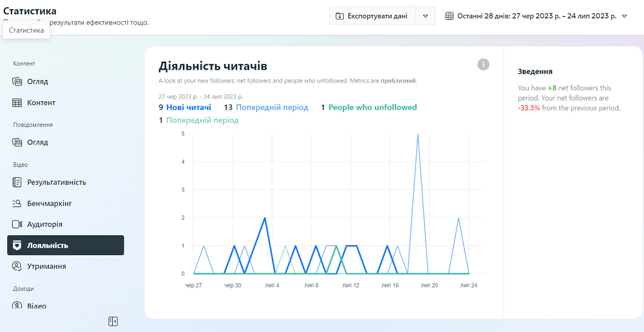644x332 pixels.
Task: Open the Останні 28 днів date selector
Action: 536,16
